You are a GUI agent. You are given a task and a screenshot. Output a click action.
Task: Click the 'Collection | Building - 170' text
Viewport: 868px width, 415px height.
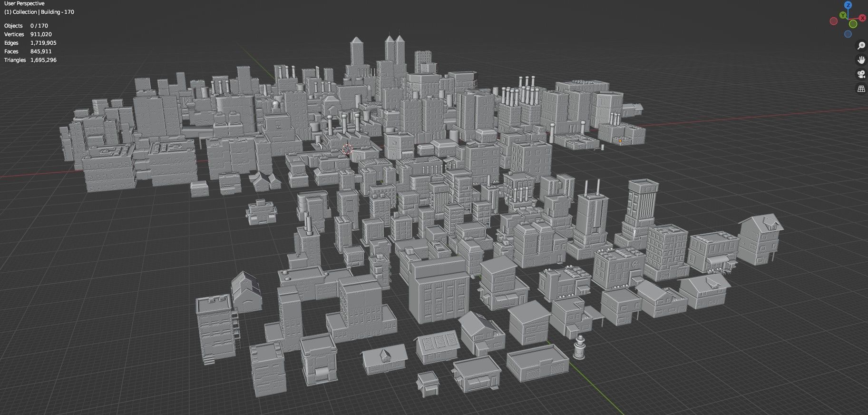point(44,12)
